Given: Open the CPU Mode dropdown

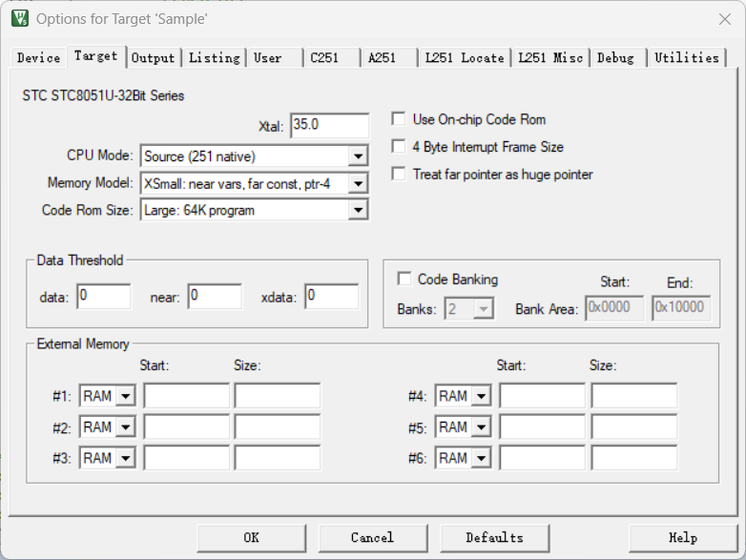Looking at the screenshot, I should click(x=358, y=156).
